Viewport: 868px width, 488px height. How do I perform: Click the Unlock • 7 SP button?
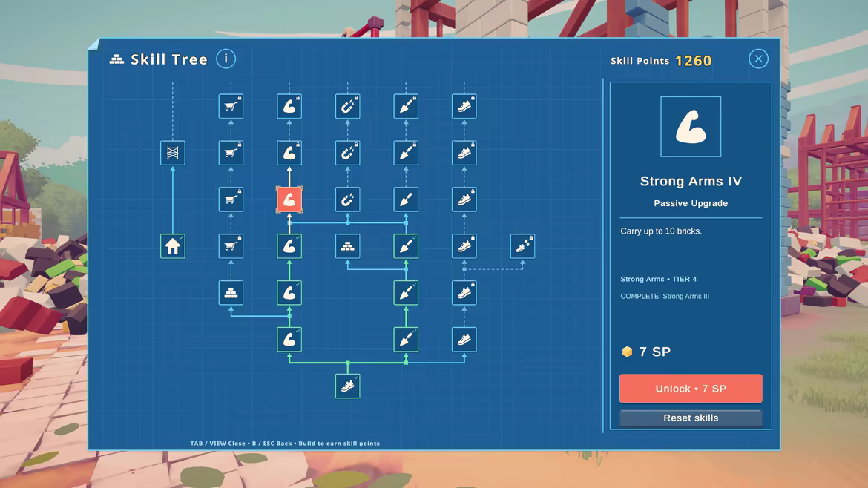click(x=691, y=389)
